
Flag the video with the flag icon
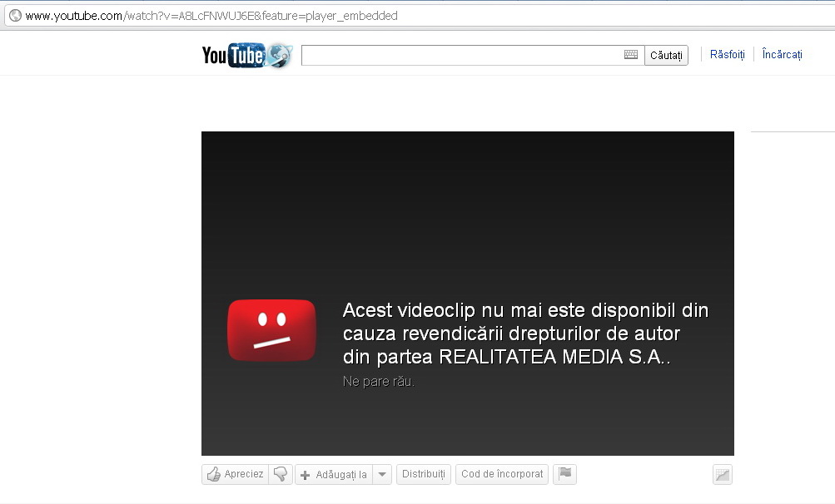coord(565,474)
